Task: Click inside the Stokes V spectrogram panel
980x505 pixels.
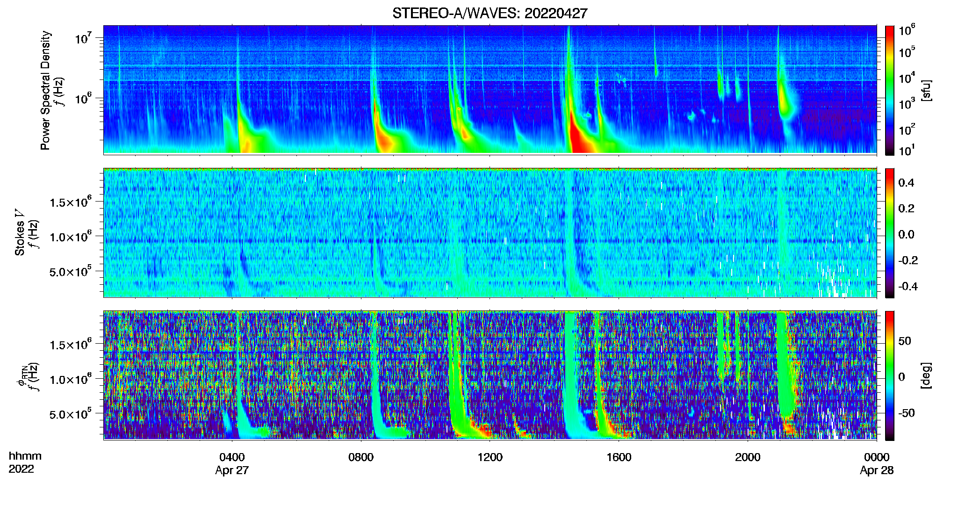Action: tap(490, 233)
